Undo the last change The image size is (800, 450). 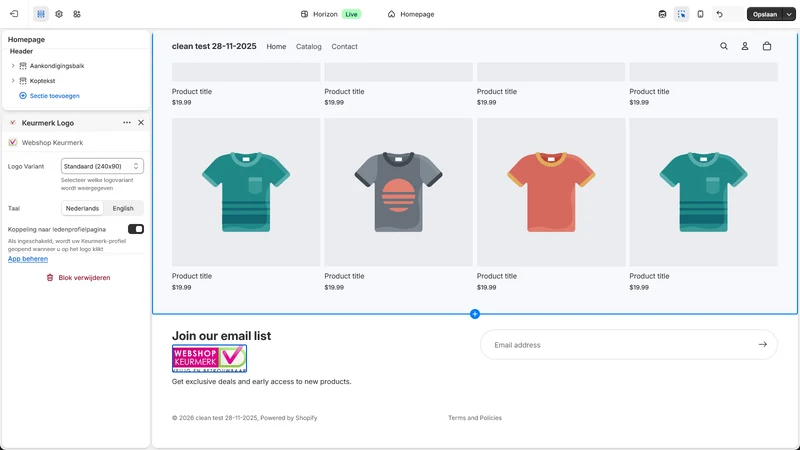(719, 14)
